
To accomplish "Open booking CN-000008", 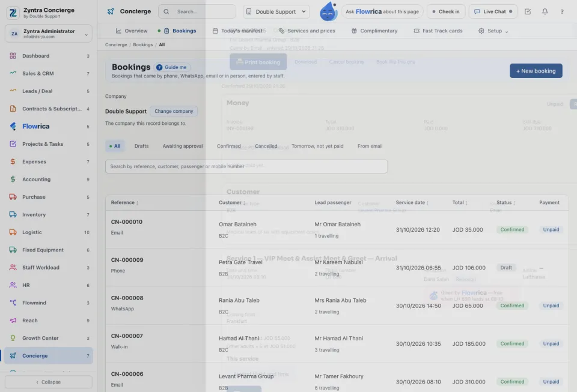I will (x=127, y=298).
